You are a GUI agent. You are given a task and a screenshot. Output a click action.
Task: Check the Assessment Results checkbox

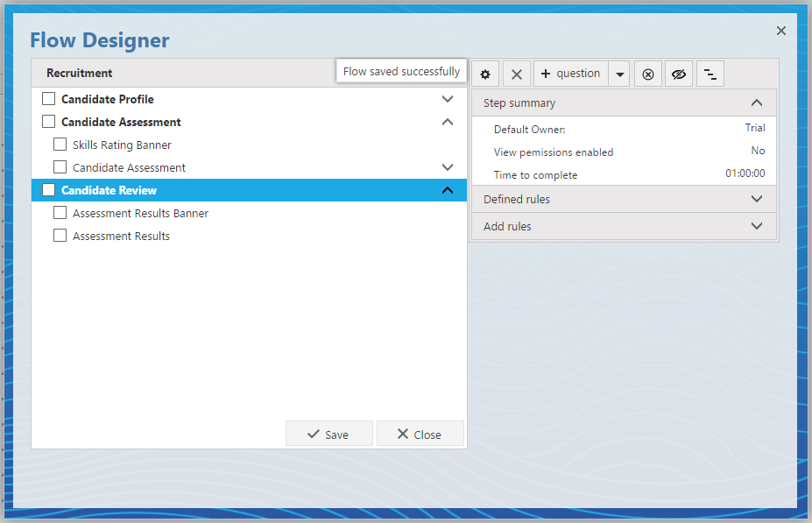pyautogui.click(x=60, y=235)
